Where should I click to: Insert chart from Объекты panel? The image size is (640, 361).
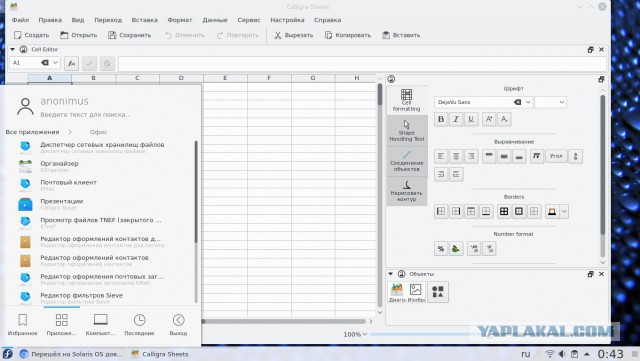click(x=397, y=292)
